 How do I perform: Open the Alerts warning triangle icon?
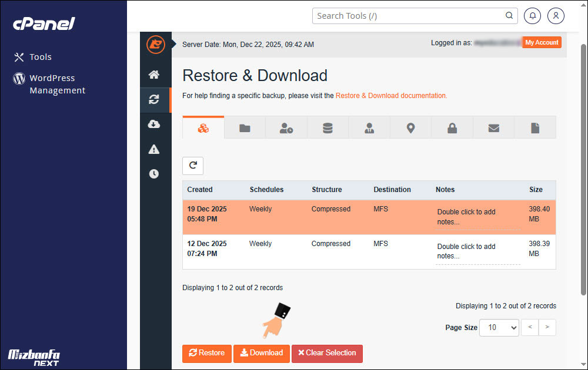[x=155, y=149]
